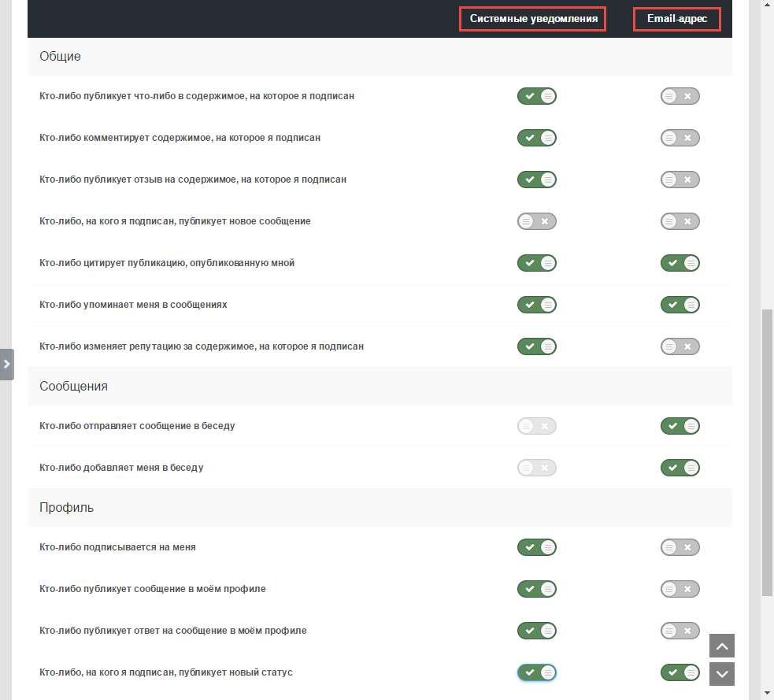
Task: Click the Профиль section heading
Action: point(67,507)
